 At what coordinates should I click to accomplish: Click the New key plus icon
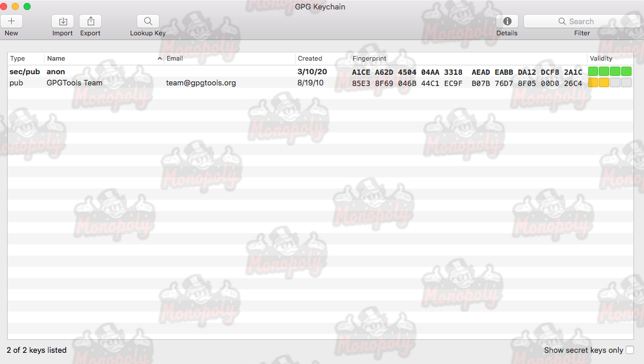pos(11,21)
